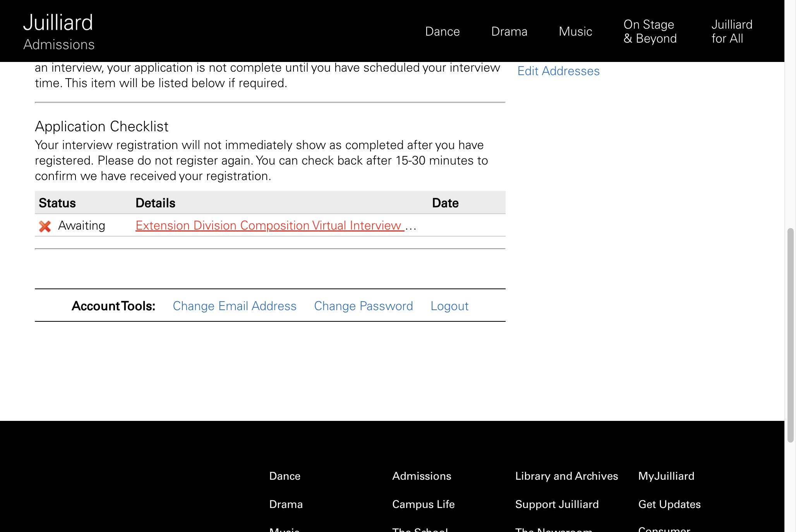Click the Awaiting status text
The width and height of the screenshot is (796, 532).
pyautogui.click(x=82, y=225)
